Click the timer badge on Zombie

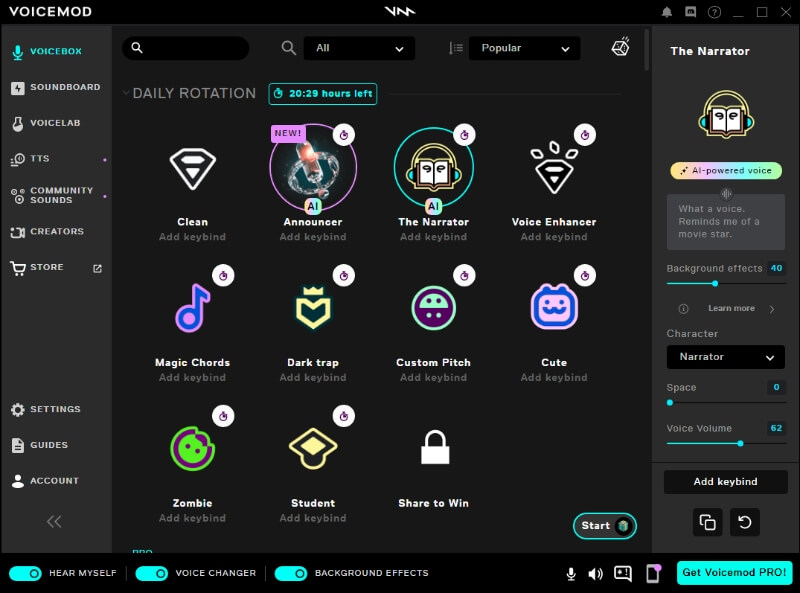[223, 416]
